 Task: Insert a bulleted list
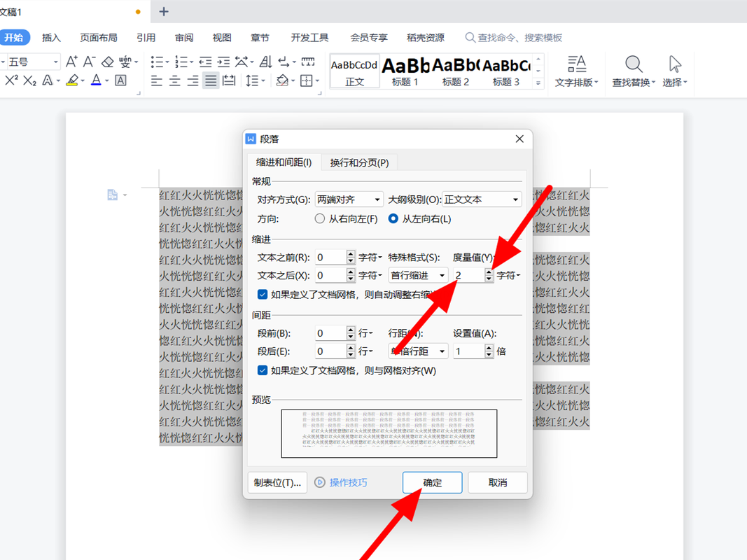(x=157, y=62)
